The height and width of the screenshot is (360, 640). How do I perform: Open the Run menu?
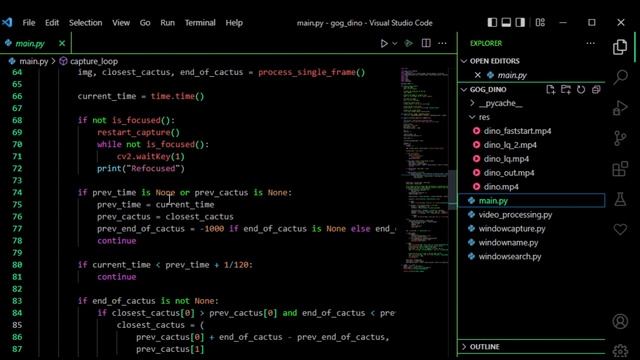tap(167, 23)
